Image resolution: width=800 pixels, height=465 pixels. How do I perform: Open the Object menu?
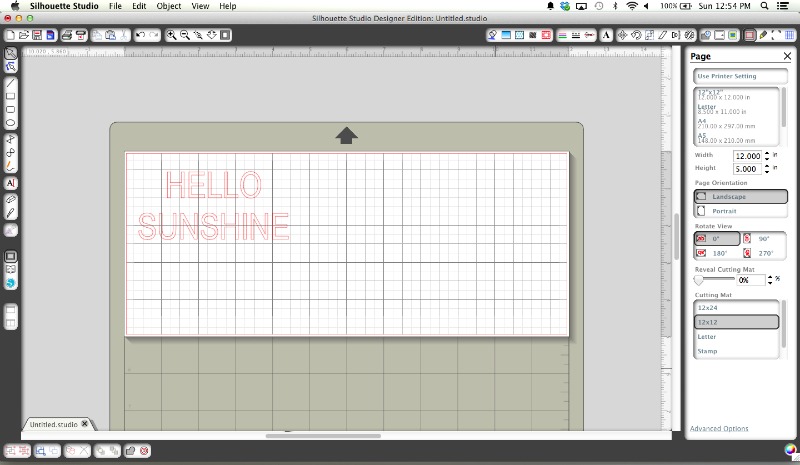pos(169,6)
